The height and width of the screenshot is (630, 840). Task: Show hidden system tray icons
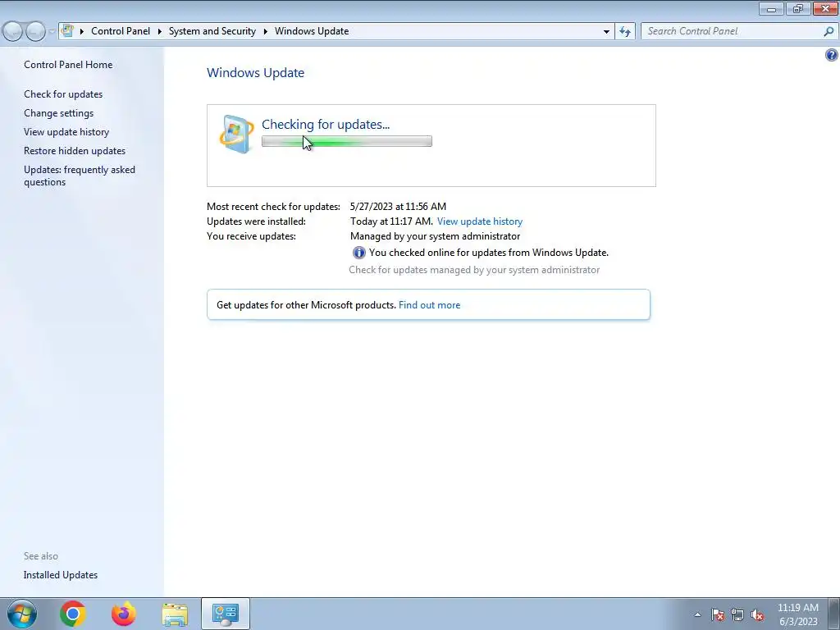click(697, 614)
